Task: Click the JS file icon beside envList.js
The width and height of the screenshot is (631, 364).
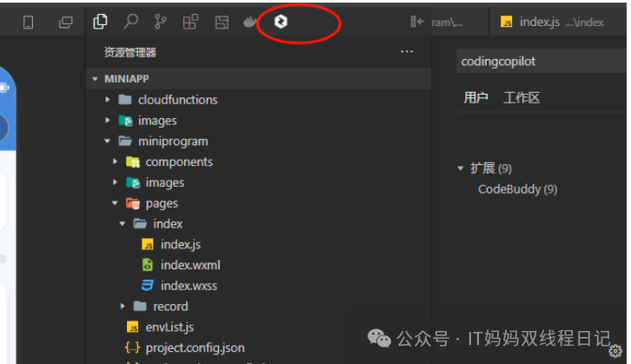Action: tap(132, 327)
